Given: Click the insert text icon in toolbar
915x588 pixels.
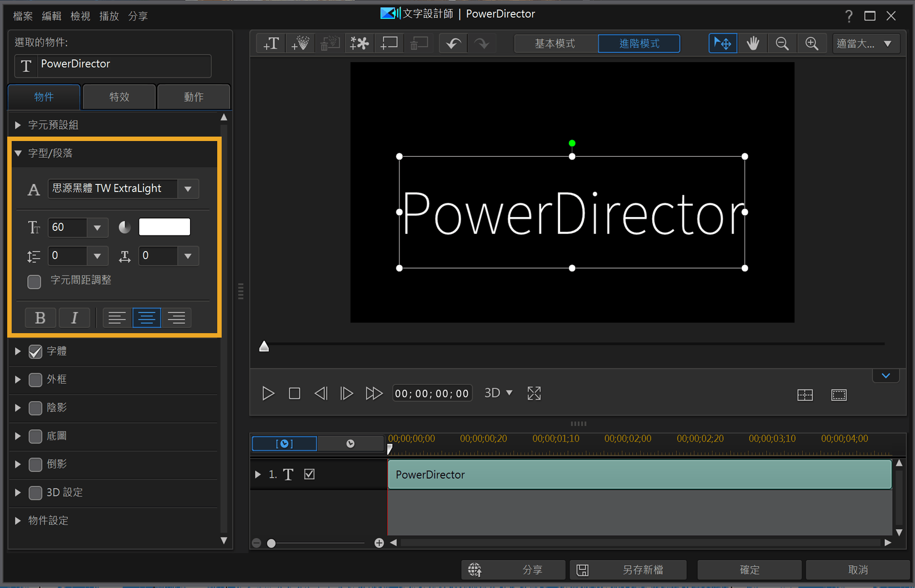Looking at the screenshot, I should [271, 43].
